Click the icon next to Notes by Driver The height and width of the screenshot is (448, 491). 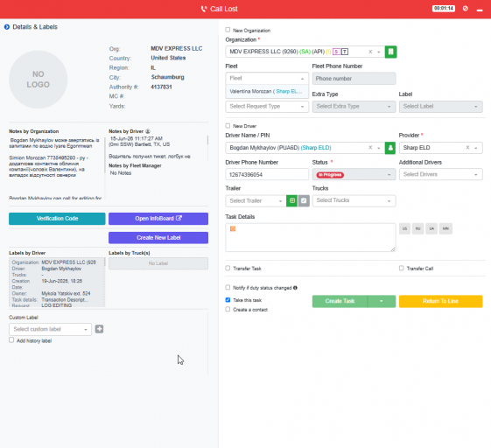(148, 131)
